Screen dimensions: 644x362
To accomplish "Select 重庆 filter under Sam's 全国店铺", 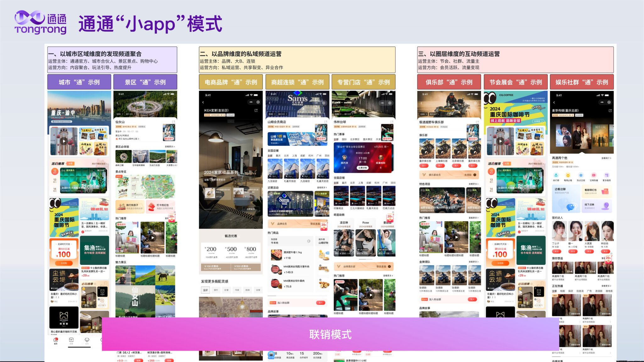I will pos(278,156).
